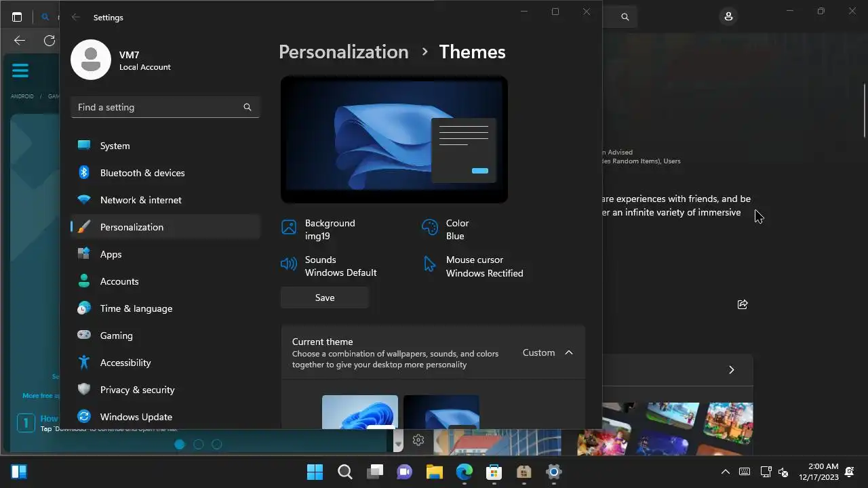
Task: Open Privacy & security settings
Action: click(165, 390)
